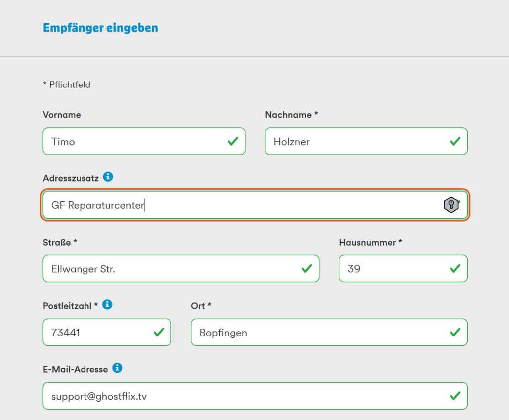This screenshot has width=509, height=420.
Task: Focus the Straße field with Ellwanger Str.
Action: click(174, 269)
